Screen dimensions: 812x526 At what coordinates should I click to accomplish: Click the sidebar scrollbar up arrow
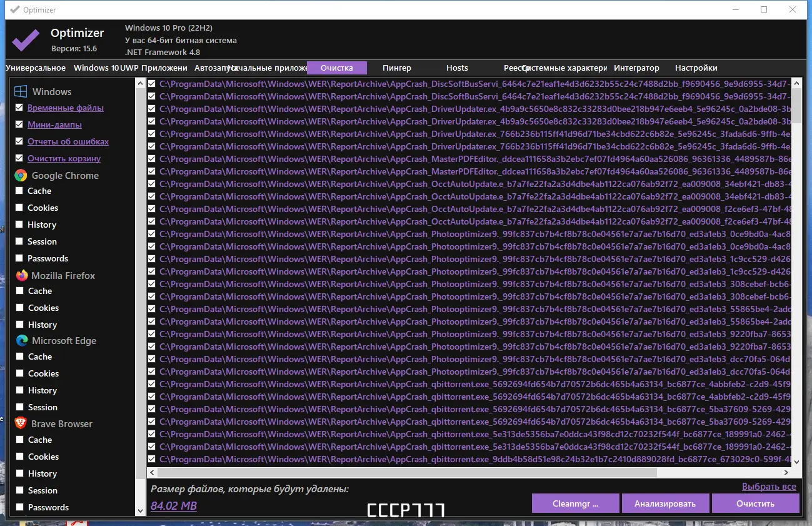coord(139,83)
